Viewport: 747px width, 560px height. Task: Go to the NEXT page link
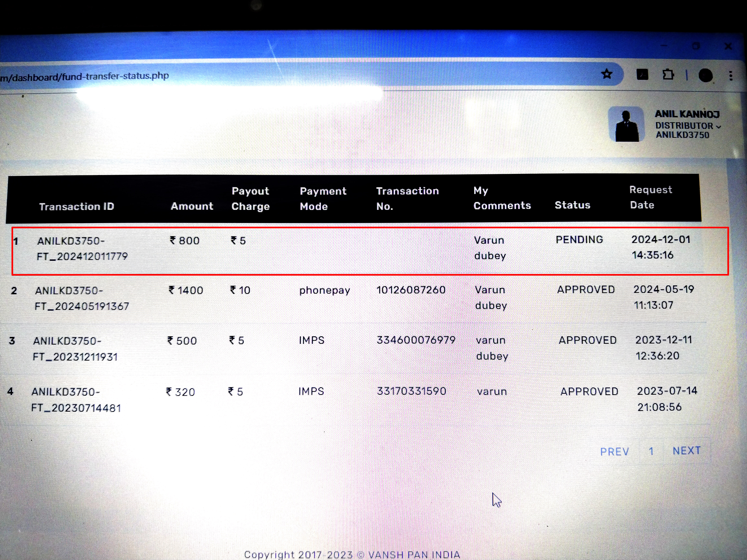click(x=687, y=451)
